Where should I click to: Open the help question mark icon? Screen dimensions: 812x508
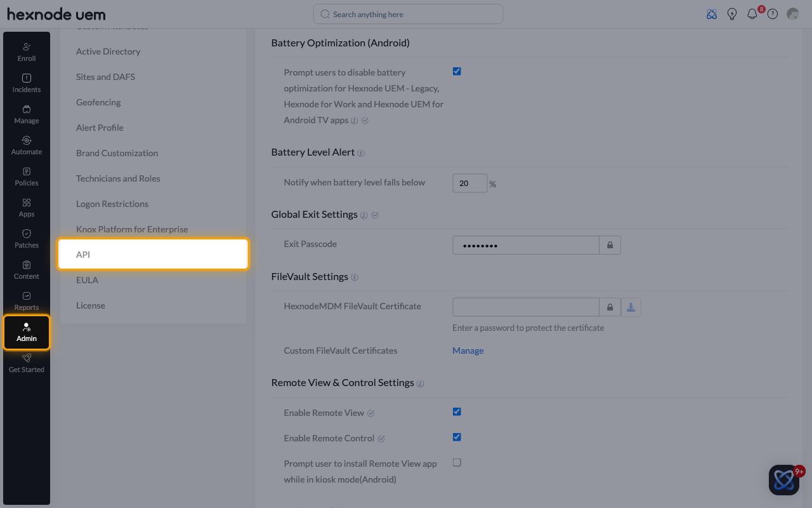(x=773, y=14)
